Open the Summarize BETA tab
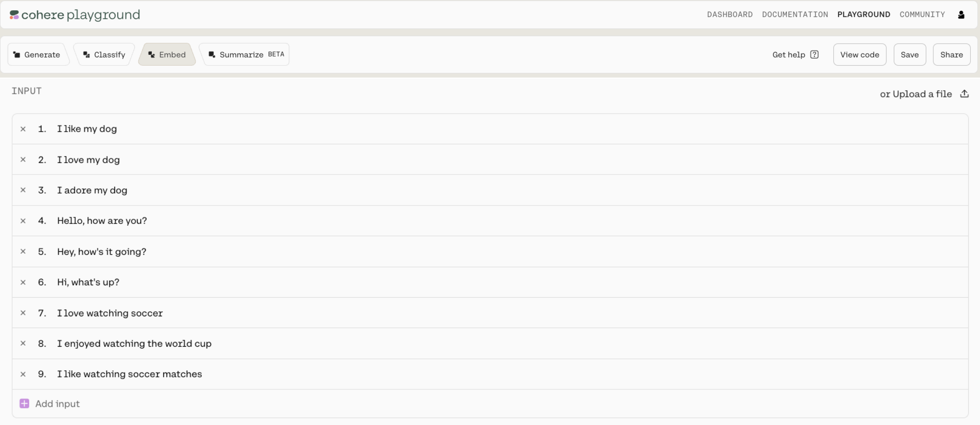980x425 pixels. [246, 55]
